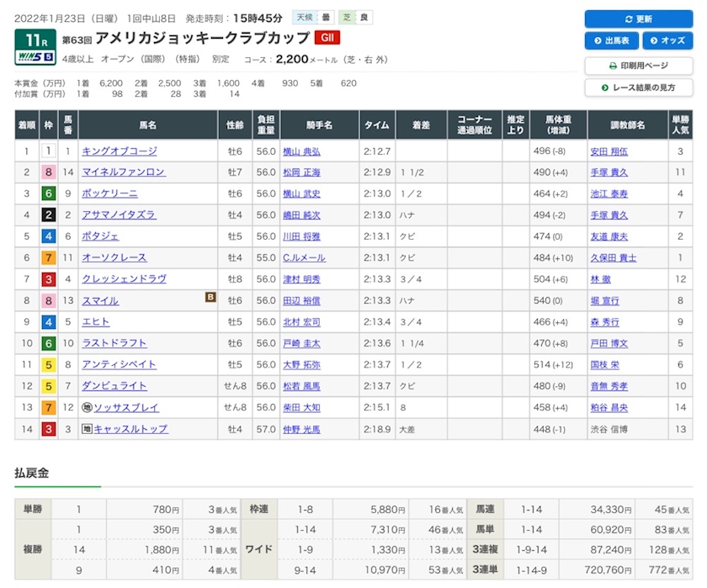Click the ワイド 9-14 payout 10,970円
Viewport: 707px width, 588px height.
coord(385,570)
